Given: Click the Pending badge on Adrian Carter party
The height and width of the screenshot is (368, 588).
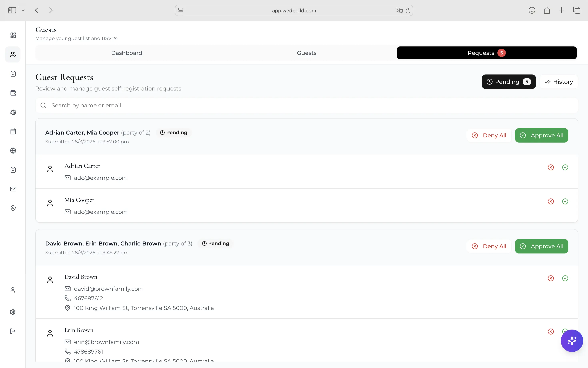Looking at the screenshot, I should point(174,133).
